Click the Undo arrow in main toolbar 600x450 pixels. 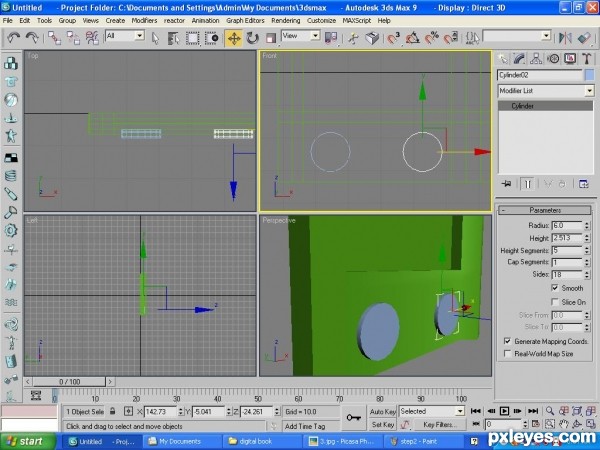[x=13, y=38]
